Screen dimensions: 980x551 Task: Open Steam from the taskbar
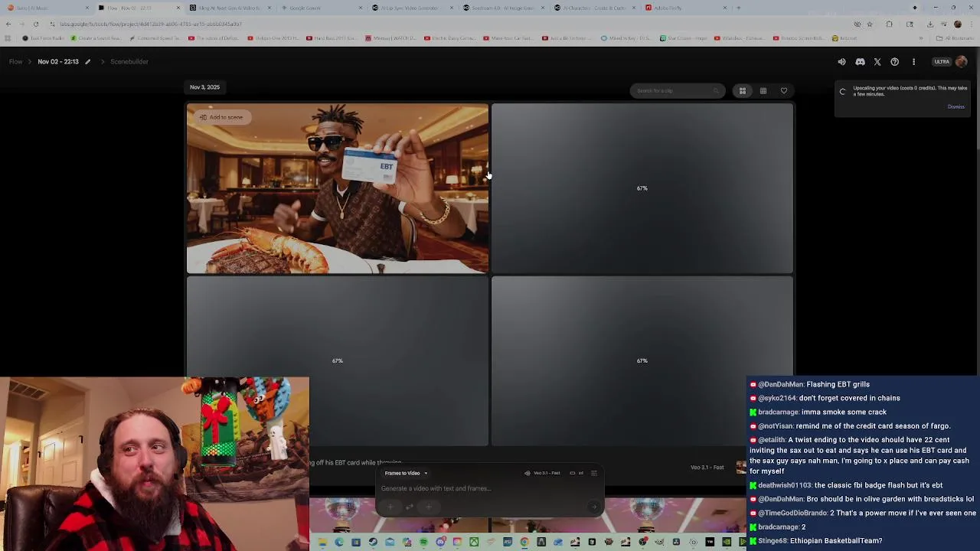point(373,542)
